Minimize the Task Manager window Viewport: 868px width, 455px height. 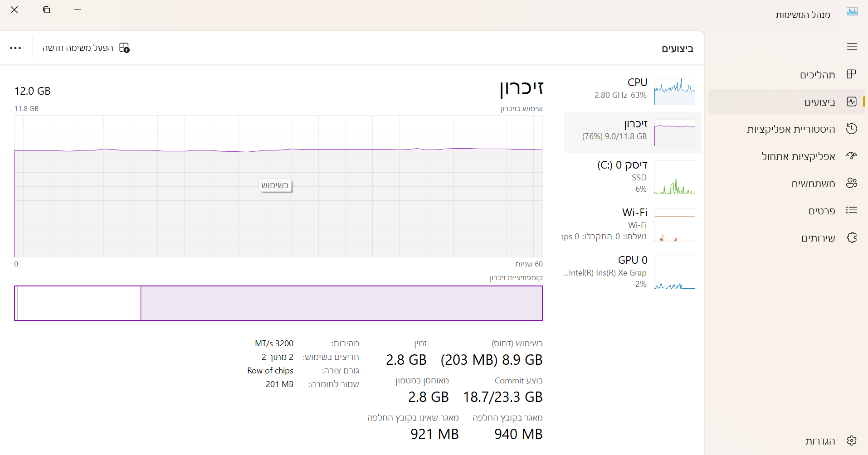pyautogui.click(x=78, y=10)
